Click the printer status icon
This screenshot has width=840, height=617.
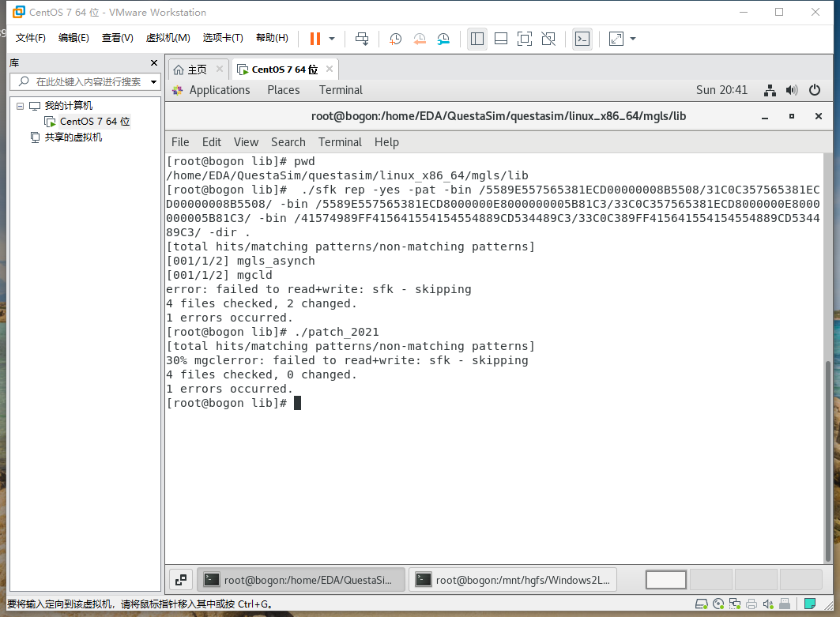pyautogui.click(x=751, y=604)
